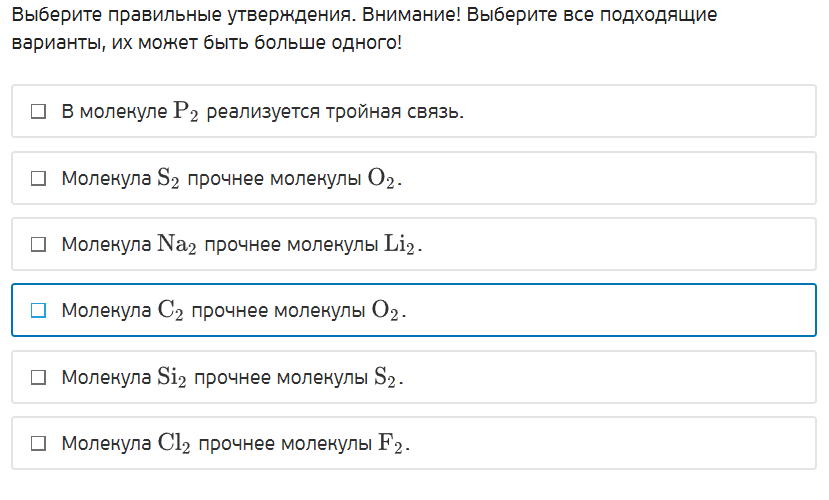Tick checkbox next to S₂ stronger than O₂
Image resolution: width=829 pixels, height=500 pixels.
[39, 179]
